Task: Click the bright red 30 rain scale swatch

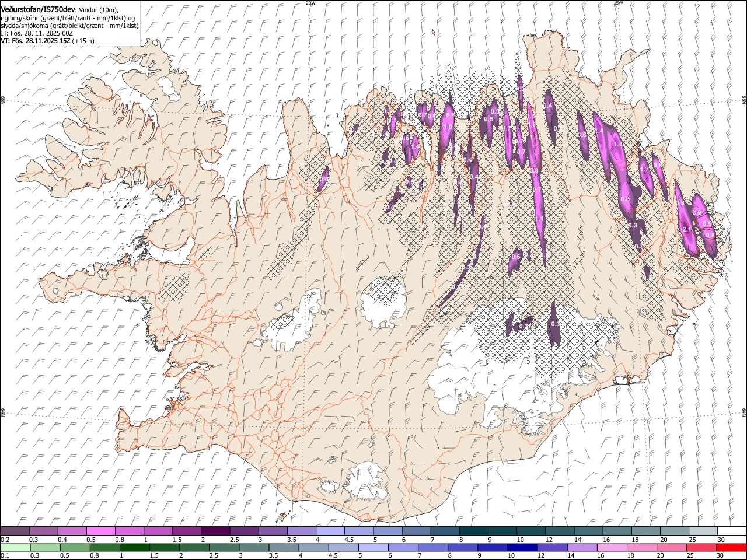Action: (x=732, y=547)
